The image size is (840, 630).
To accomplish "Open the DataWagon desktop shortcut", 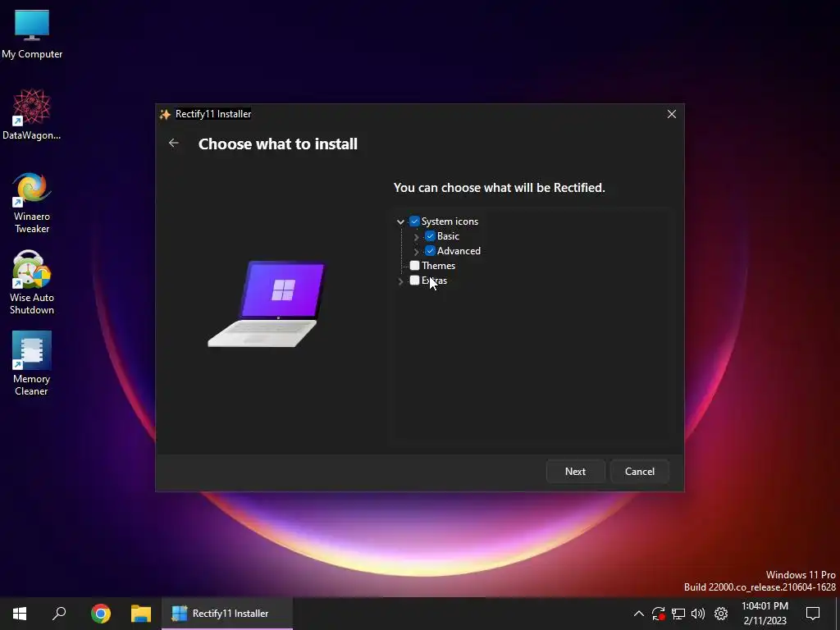I will [32, 115].
